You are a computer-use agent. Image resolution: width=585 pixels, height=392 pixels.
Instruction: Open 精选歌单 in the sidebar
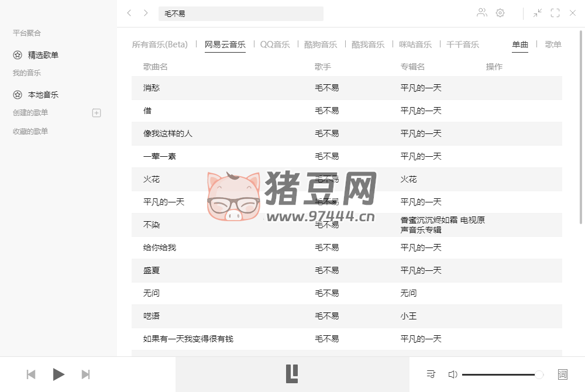(x=43, y=55)
